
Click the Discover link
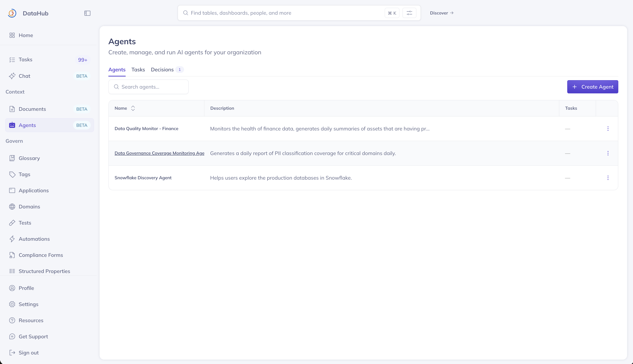[x=442, y=13]
